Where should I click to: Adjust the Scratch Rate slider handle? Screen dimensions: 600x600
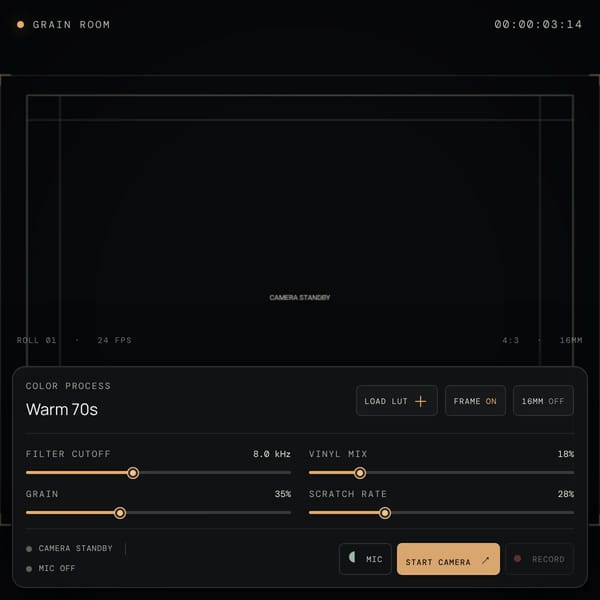click(385, 513)
